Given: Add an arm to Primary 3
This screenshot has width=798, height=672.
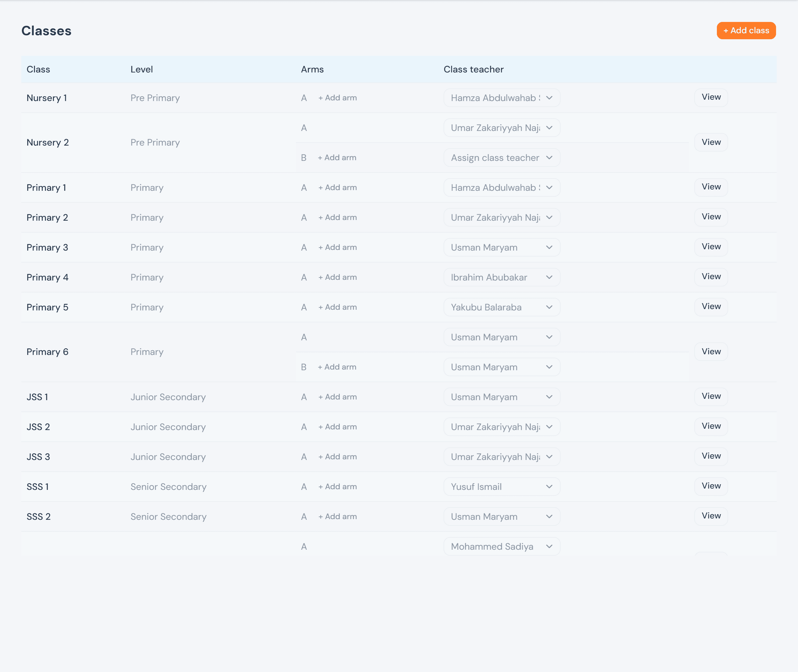Looking at the screenshot, I should 337,247.
